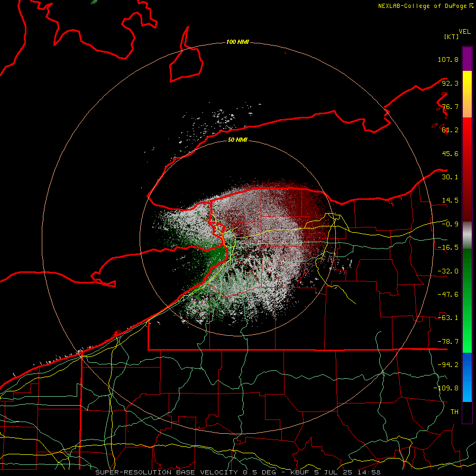Click the 5 JUL 25 date in caption
This screenshot has height=476, width=476.
click(333, 472)
